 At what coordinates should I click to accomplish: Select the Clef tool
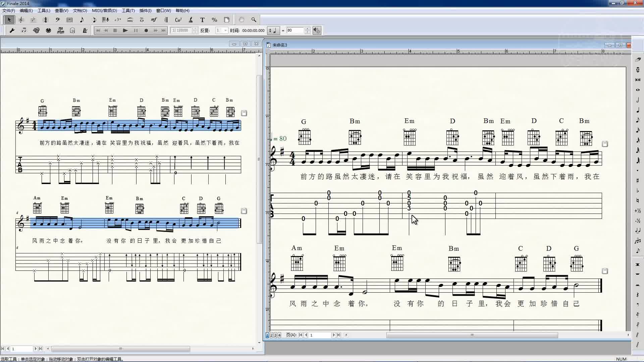(57, 20)
